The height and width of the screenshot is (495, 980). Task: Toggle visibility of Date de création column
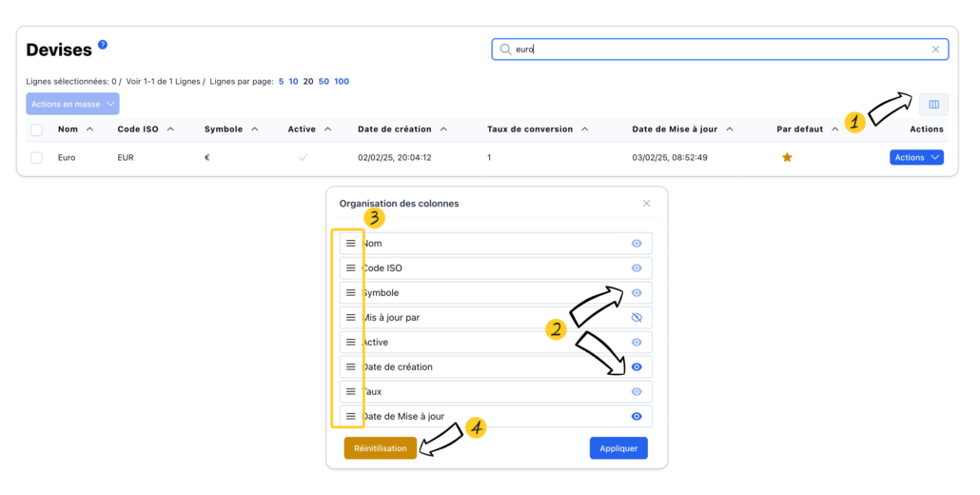[x=637, y=366]
